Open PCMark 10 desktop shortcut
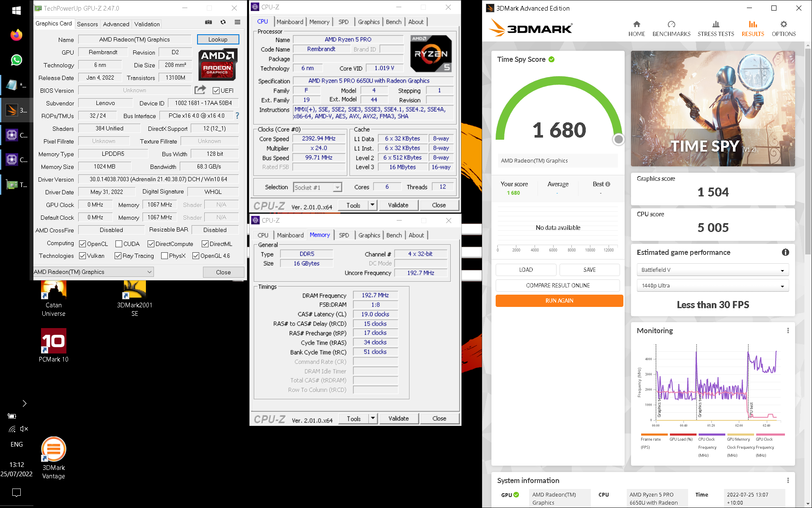812x508 pixels. click(x=54, y=345)
